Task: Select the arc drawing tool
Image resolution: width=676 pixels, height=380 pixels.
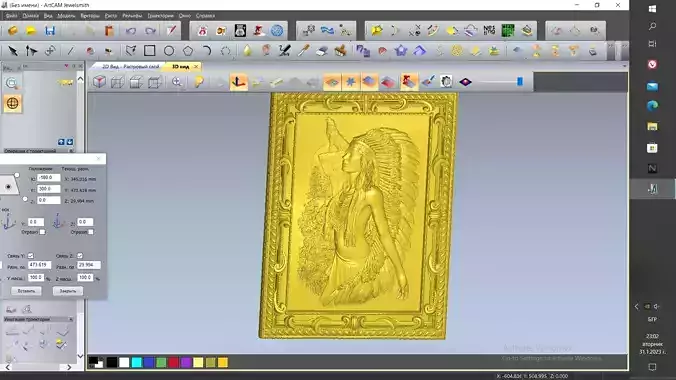Action: [207, 51]
